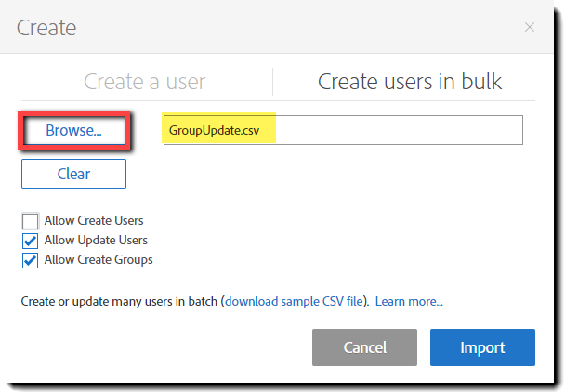Click the text 'Create or update many users in batch'
This screenshot has height=392, width=565.
(119, 301)
